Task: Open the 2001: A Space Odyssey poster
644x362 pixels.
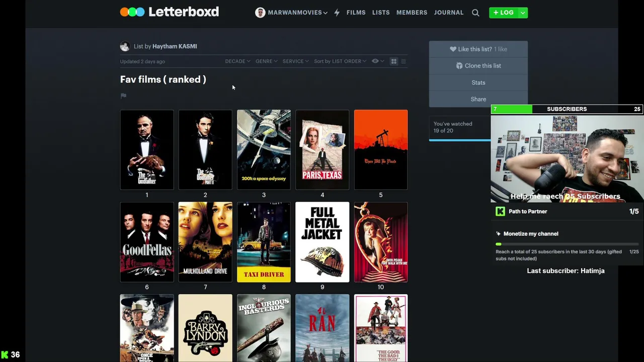Action: [x=264, y=150]
